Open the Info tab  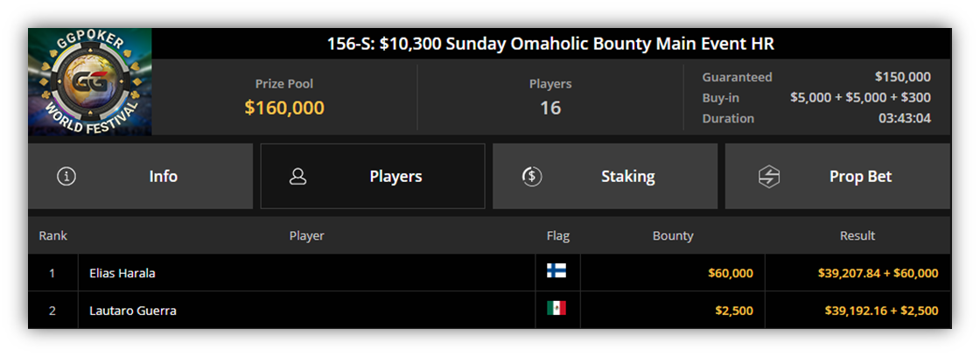tap(141, 176)
